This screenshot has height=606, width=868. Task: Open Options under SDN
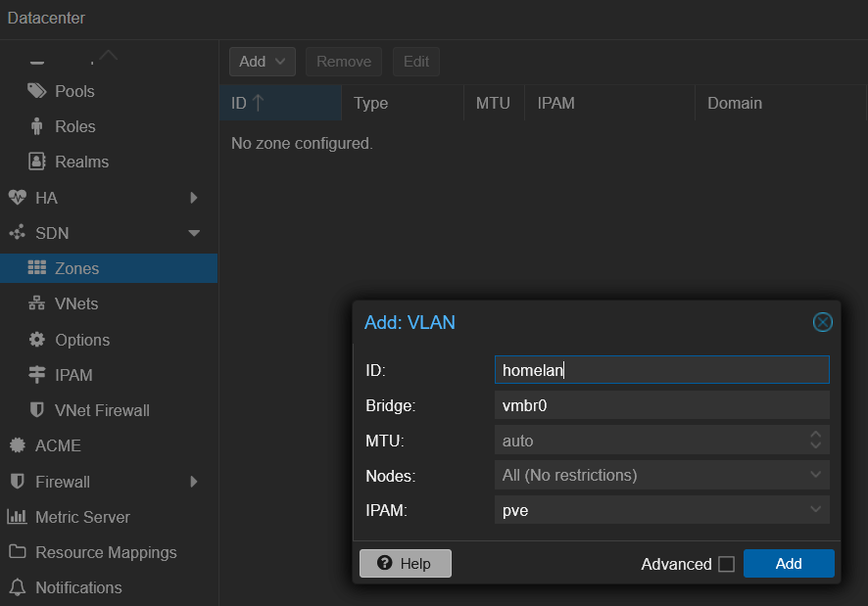pyautogui.click(x=82, y=340)
